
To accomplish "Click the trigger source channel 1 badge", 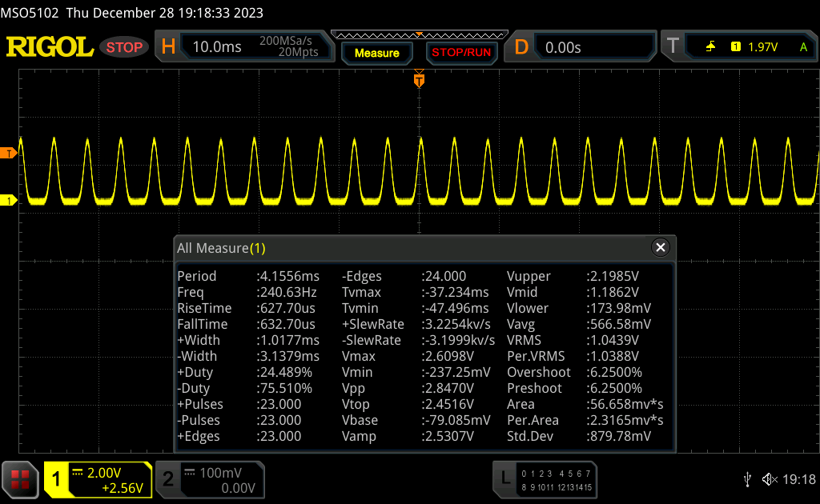I will [736, 47].
